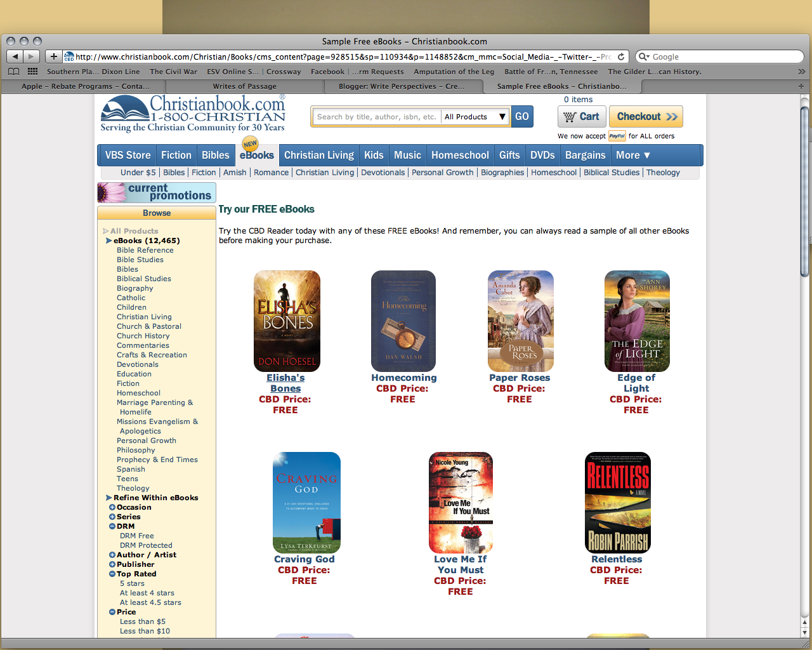This screenshot has height=650, width=812.
Task: Expand the Publisher filter
Action: click(112, 564)
